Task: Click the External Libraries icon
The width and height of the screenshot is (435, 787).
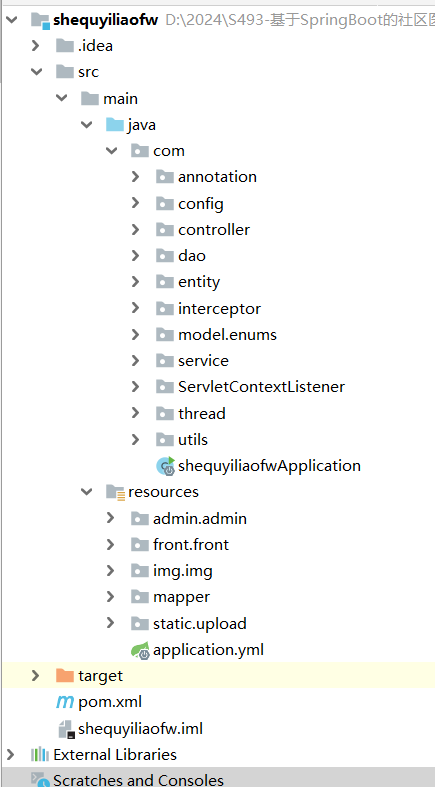Action: click(x=40, y=754)
